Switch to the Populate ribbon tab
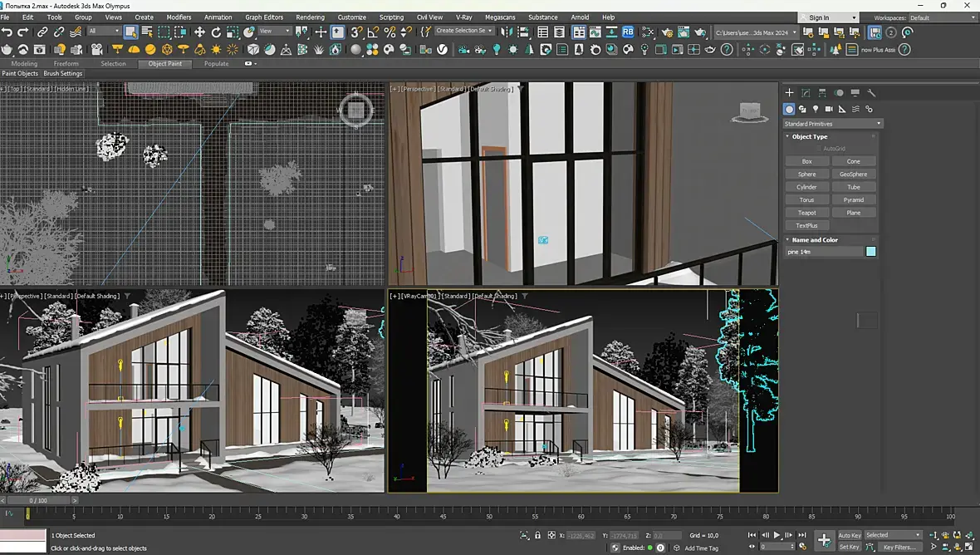Image resolution: width=980 pixels, height=555 pixels. pyautogui.click(x=216, y=64)
